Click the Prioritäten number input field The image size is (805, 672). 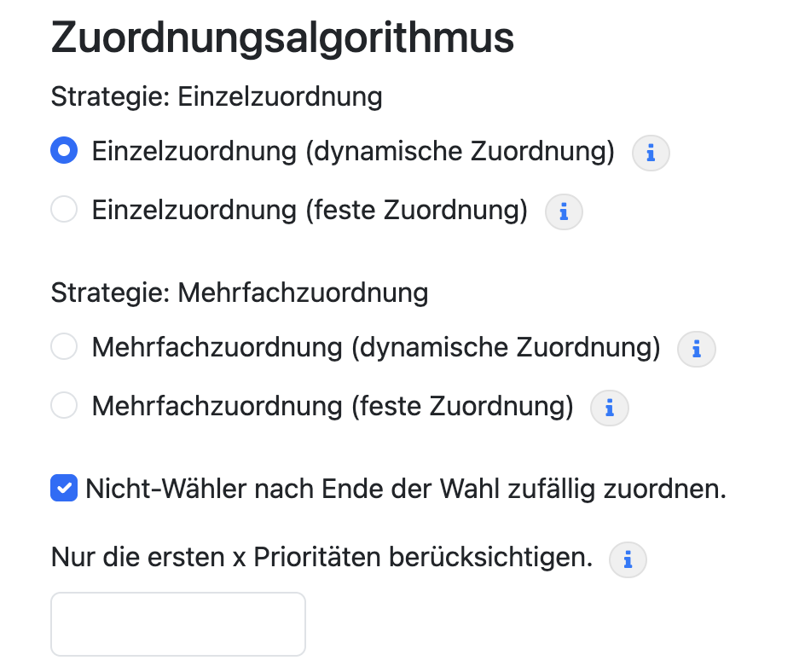(x=177, y=623)
